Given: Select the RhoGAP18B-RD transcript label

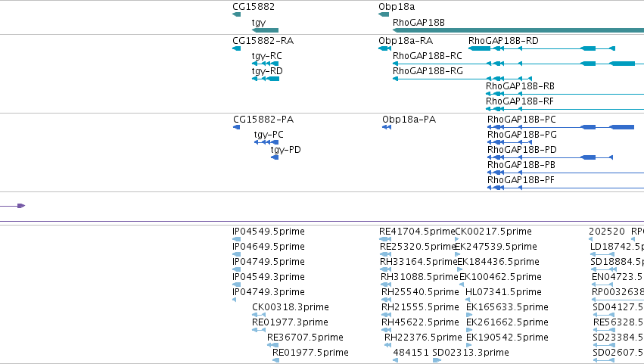Looking at the screenshot, I should 503,41.
